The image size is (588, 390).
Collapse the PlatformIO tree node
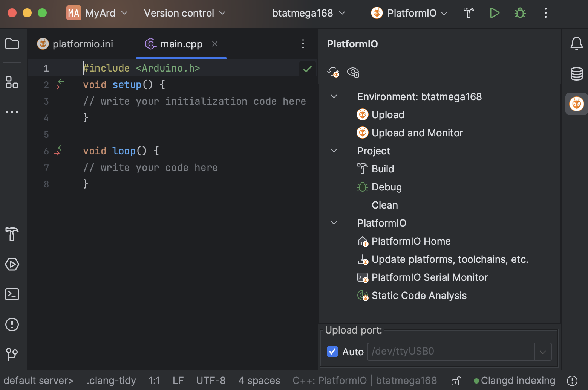click(334, 223)
